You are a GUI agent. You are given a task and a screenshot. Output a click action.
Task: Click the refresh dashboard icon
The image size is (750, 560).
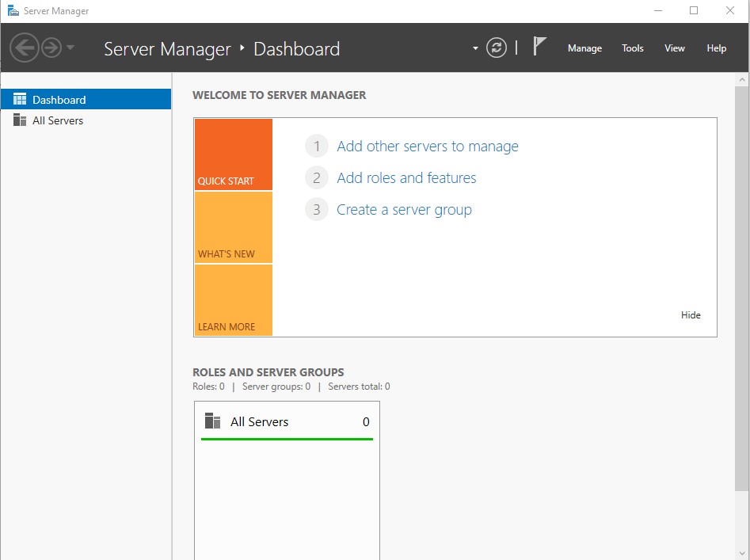[496, 48]
